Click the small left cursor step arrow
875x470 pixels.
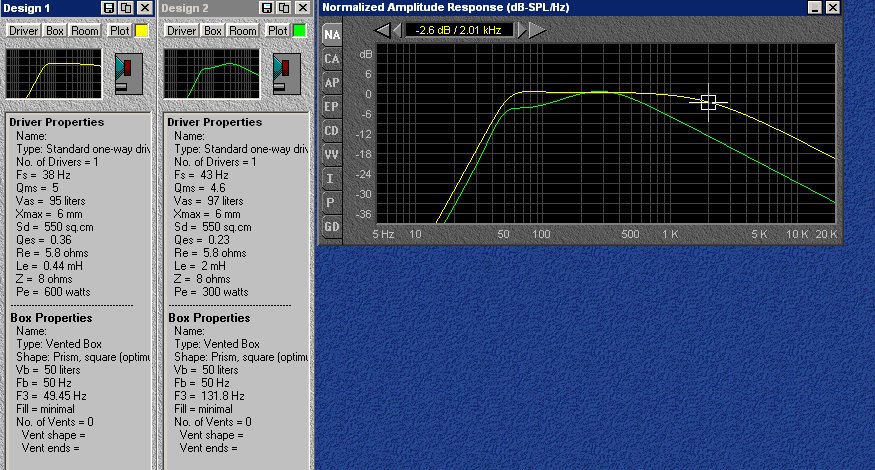397,30
